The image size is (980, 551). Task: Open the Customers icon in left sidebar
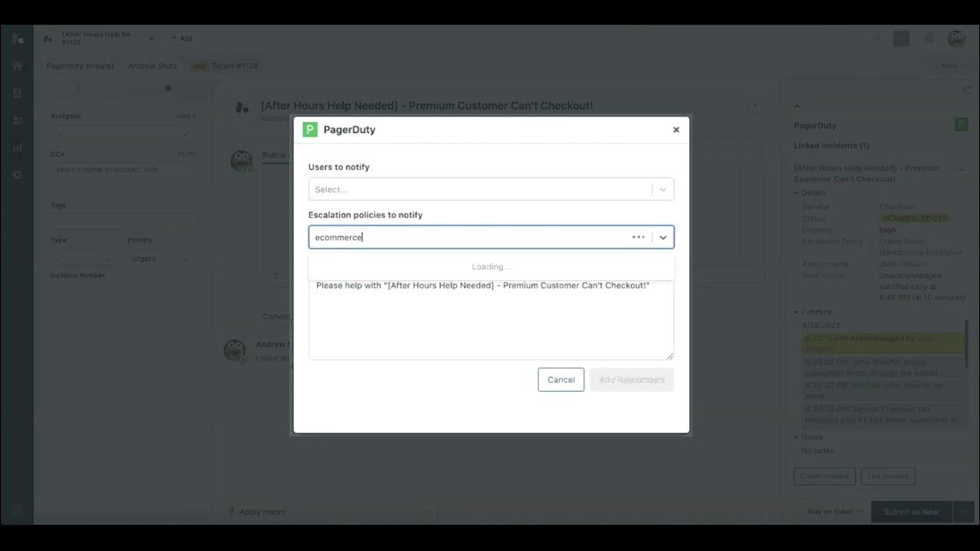[x=17, y=120]
